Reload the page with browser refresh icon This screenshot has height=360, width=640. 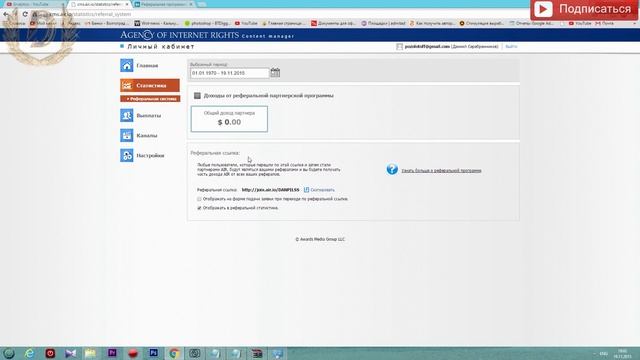pos(25,14)
